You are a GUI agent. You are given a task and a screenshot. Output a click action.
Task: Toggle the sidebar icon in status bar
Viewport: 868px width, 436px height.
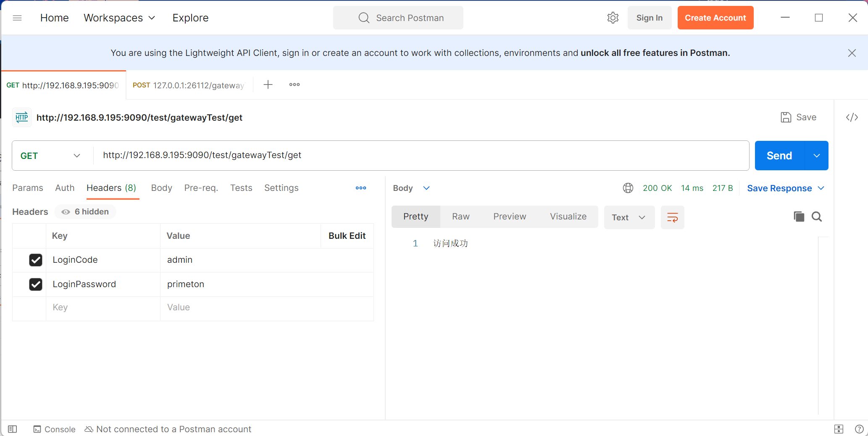[x=13, y=429]
